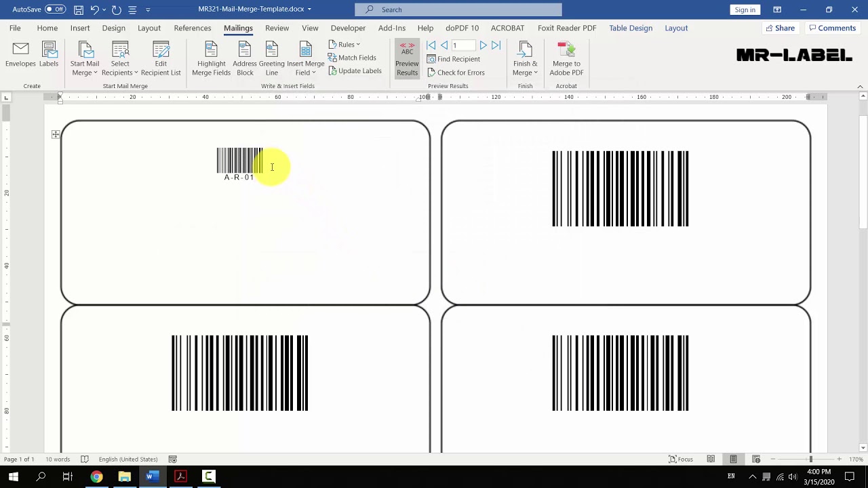Screen dimensions: 868x488
Task: Click the proofing check icon in status bar
Action: 85,460
